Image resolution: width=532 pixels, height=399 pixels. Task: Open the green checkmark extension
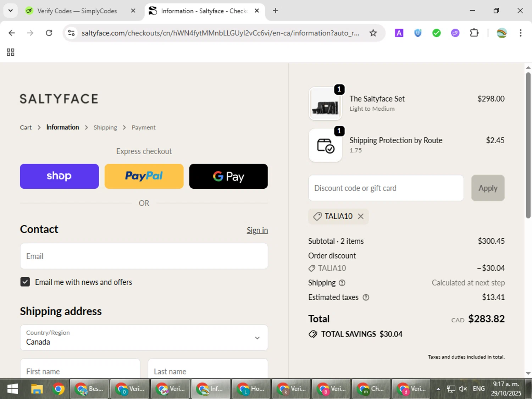click(x=437, y=33)
